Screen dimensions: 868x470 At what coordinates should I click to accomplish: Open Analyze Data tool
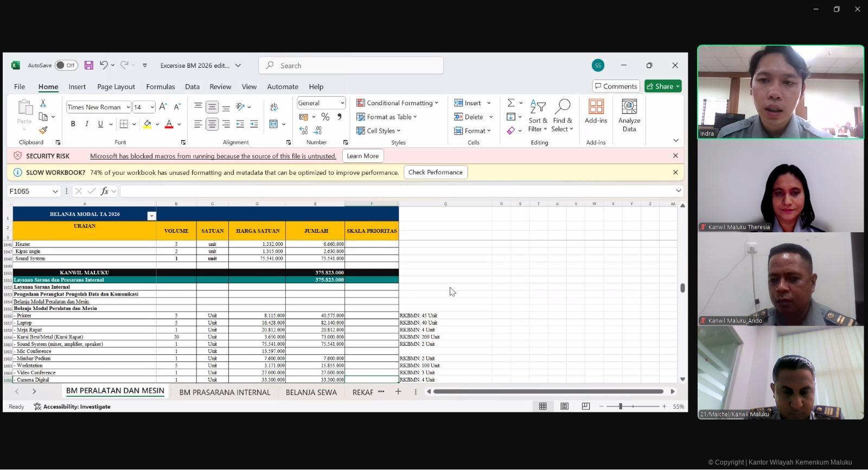coord(629,115)
